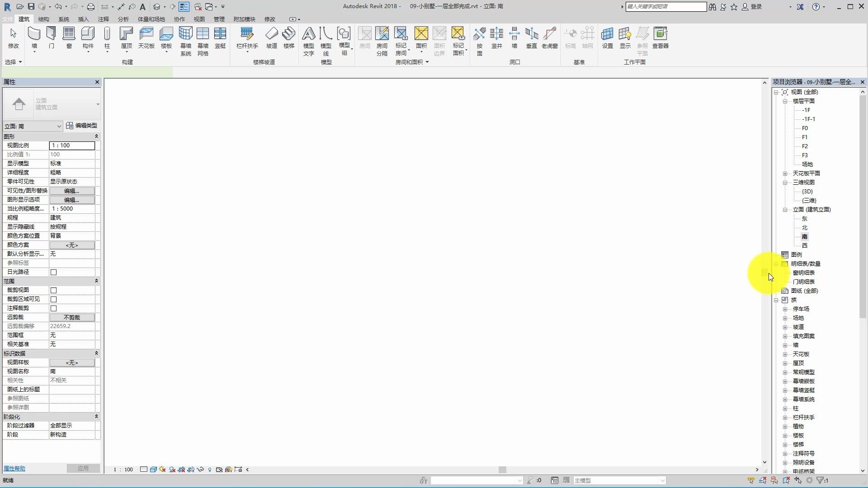Click the Edit Type (编辑类型) button
The width and height of the screenshot is (868, 488).
click(82, 126)
